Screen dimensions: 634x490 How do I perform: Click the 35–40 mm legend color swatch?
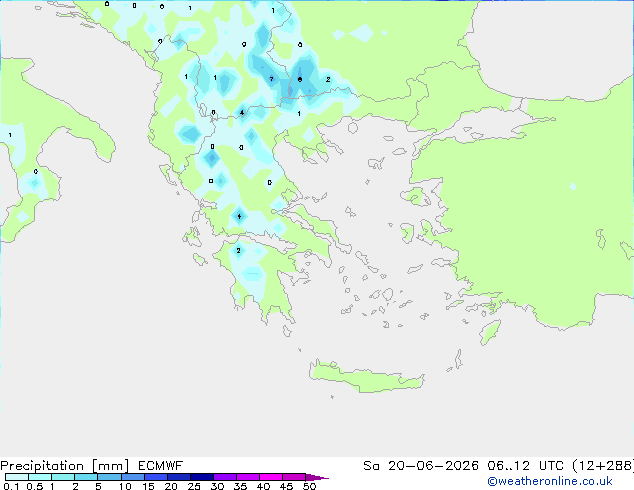(x=248, y=477)
